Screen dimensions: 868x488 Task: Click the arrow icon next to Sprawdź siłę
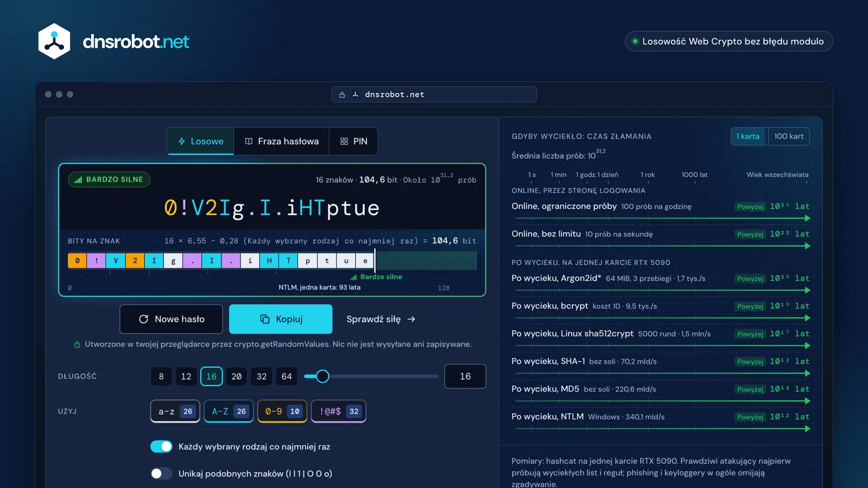pos(411,319)
